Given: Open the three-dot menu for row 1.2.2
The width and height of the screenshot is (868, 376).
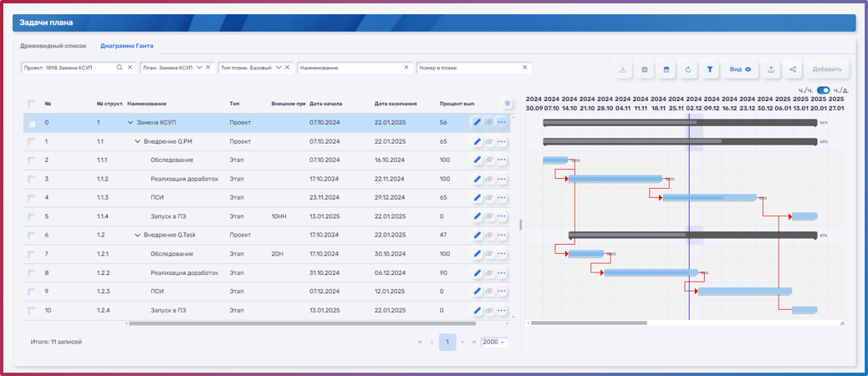Looking at the screenshot, I should click(502, 273).
